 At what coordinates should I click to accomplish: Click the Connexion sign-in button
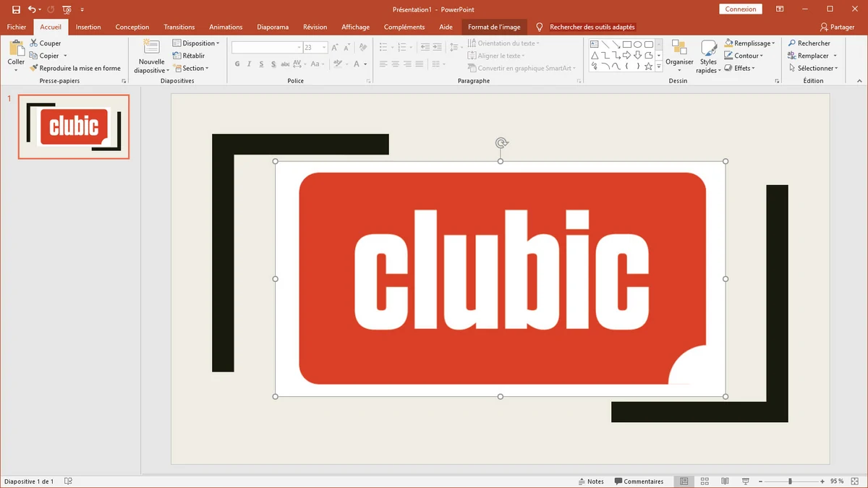tap(740, 9)
